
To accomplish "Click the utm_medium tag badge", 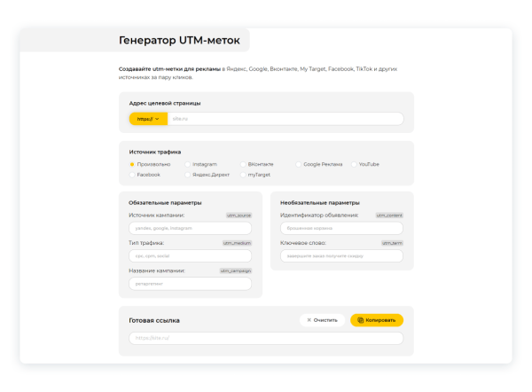I will pos(239,242).
